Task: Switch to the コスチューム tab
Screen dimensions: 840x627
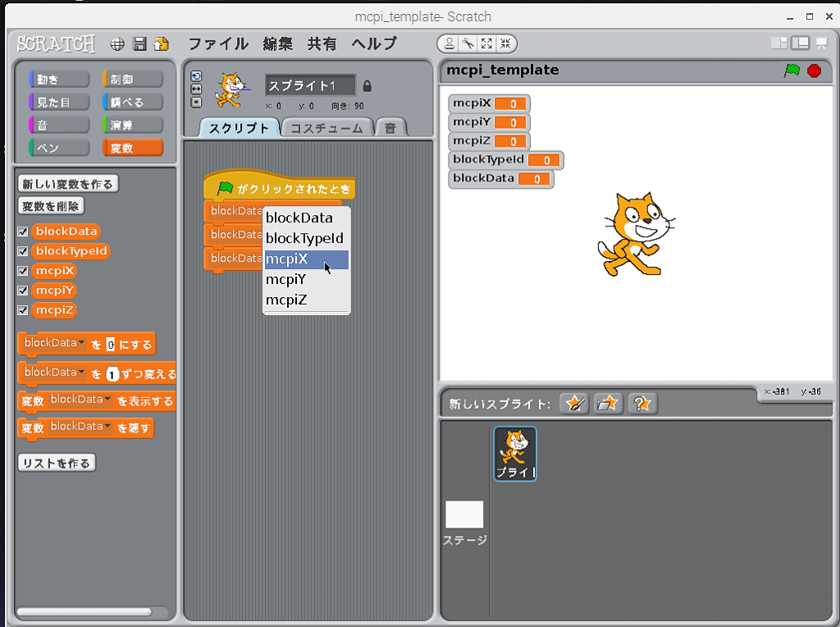Action: point(326,128)
